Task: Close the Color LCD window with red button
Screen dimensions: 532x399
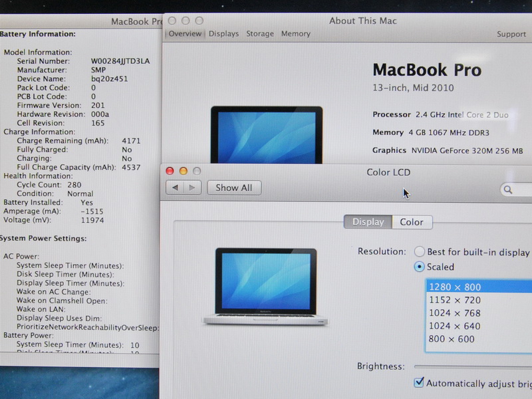Action: coord(170,171)
